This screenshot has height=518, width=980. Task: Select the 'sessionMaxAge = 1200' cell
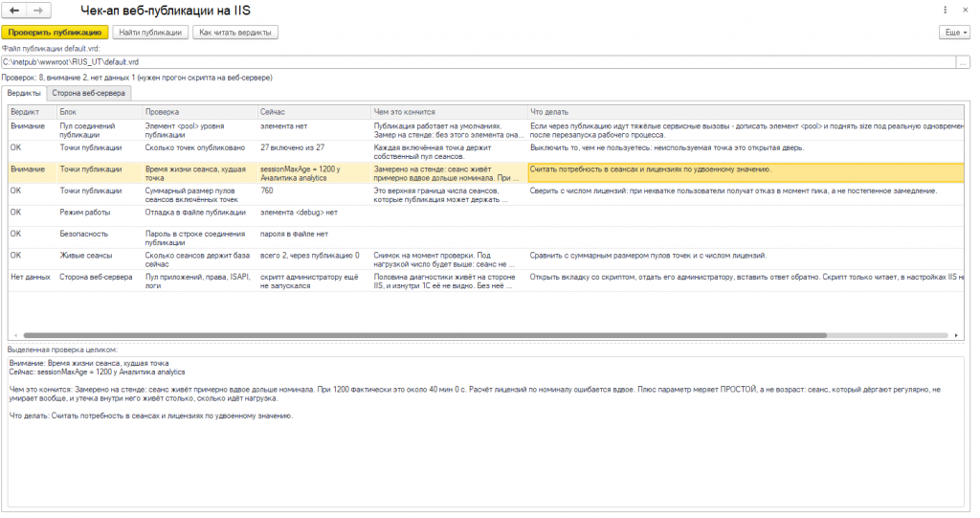click(314, 173)
